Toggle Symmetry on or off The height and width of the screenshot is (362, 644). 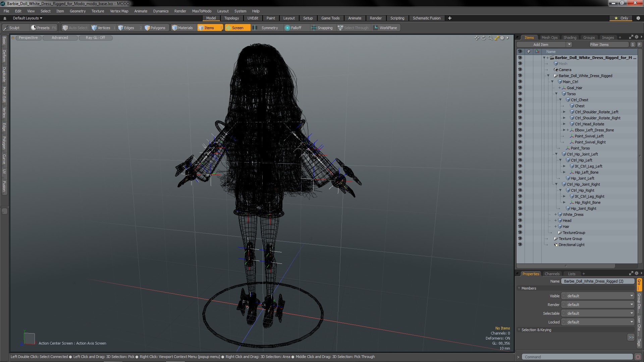(266, 28)
